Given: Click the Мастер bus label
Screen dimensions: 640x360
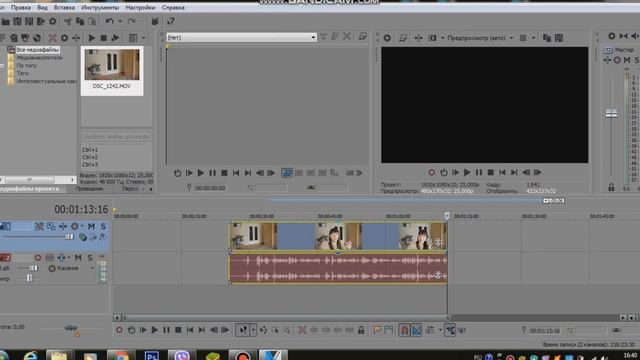Looking at the screenshot, I should coord(624,49).
